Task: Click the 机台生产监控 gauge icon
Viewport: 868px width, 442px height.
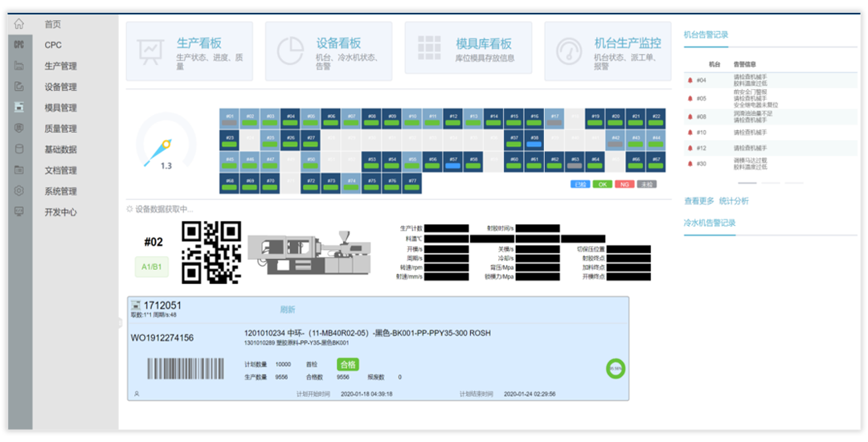Action: point(569,51)
